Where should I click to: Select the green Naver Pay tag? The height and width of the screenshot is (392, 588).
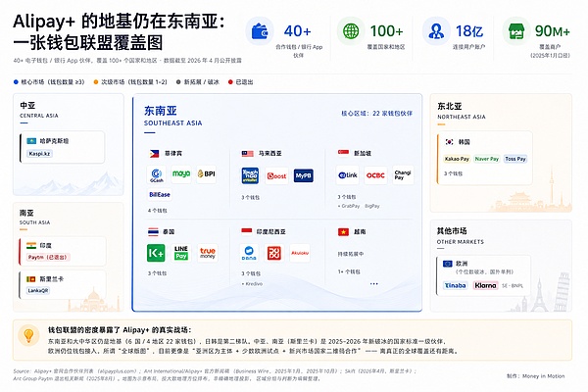487,159
